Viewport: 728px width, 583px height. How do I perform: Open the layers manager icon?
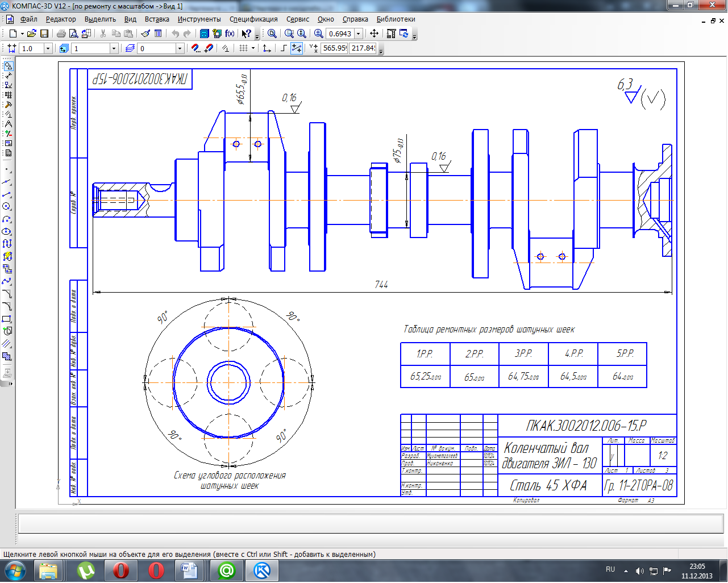tap(130, 48)
